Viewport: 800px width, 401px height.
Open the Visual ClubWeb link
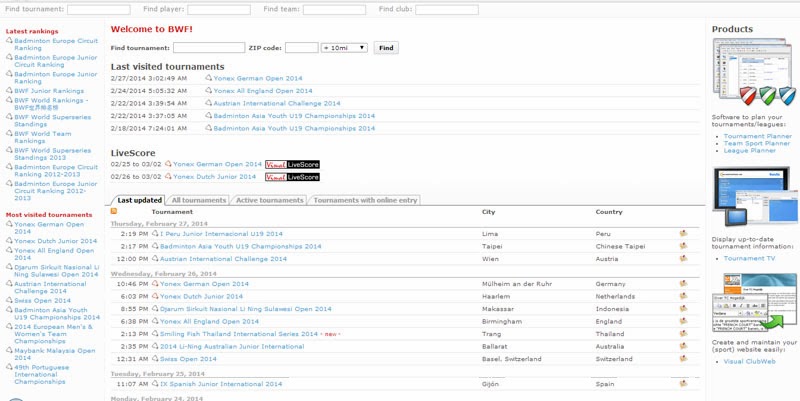(749, 361)
